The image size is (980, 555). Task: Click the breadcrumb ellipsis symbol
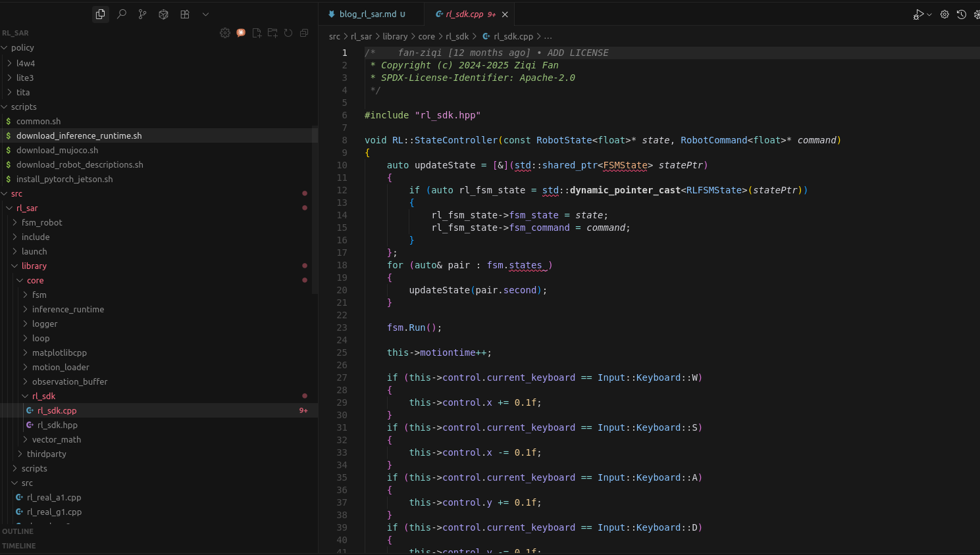[x=548, y=37]
